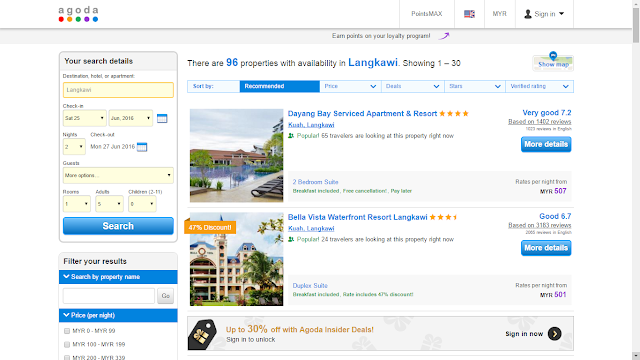640x360 pixels.
Task: Open the Adults dropdown
Action: pyautogui.click(x=109, y=204)
